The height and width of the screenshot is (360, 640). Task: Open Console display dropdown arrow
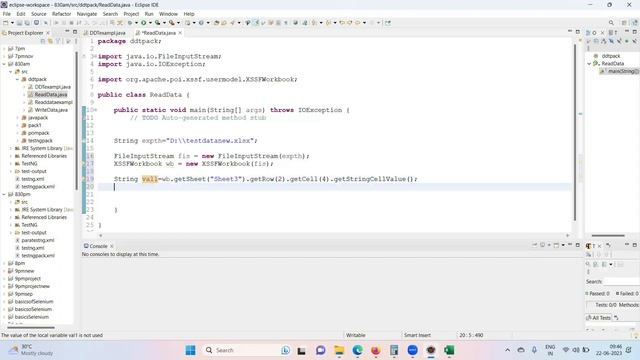(x=549, y=245)
